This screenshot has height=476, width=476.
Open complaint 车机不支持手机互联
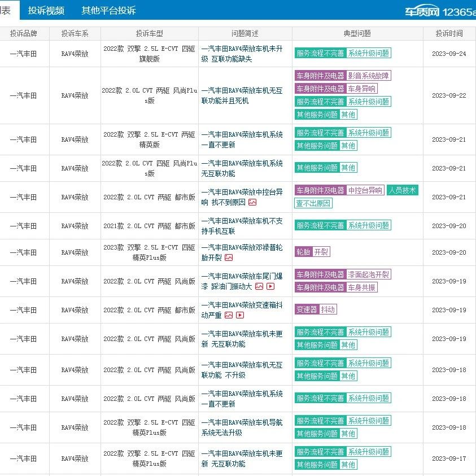point(242,226)
